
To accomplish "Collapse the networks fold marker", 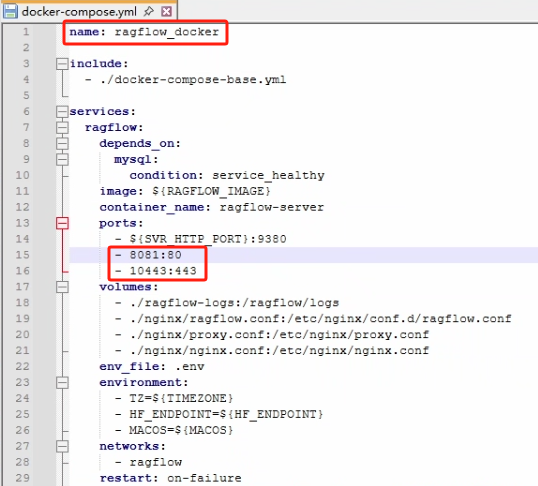I will (x=62, y=446).
